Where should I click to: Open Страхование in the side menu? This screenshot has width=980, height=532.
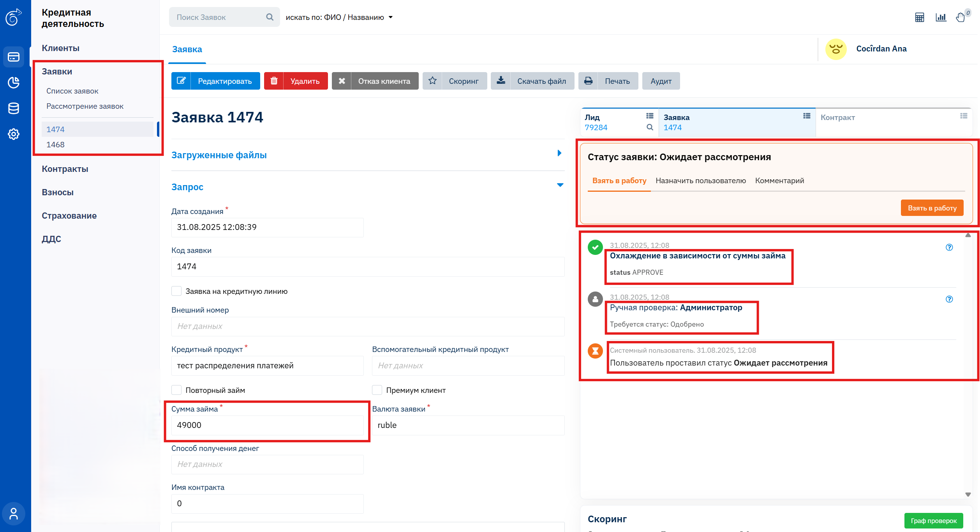tap(69, 216)
